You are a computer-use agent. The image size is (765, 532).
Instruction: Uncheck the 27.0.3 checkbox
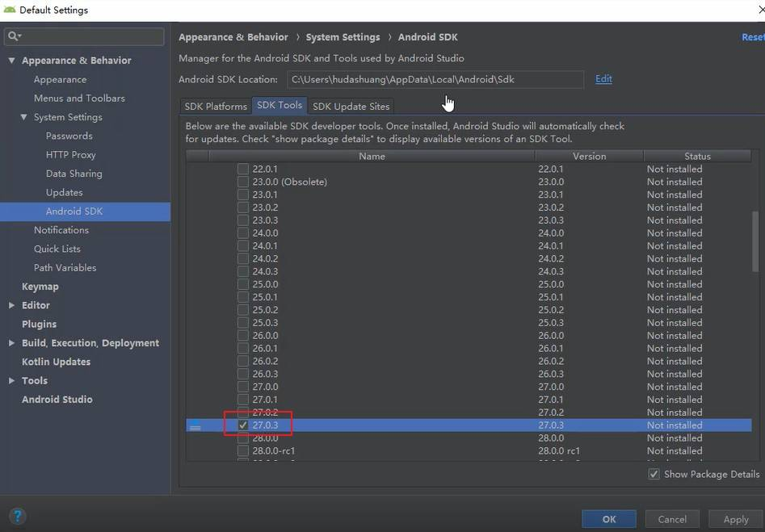tap(242, 425)
